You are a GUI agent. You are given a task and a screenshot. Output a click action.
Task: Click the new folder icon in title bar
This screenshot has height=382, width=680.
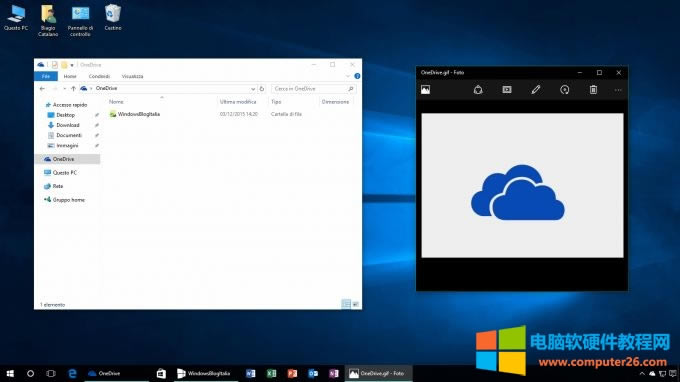click(64, 65)
